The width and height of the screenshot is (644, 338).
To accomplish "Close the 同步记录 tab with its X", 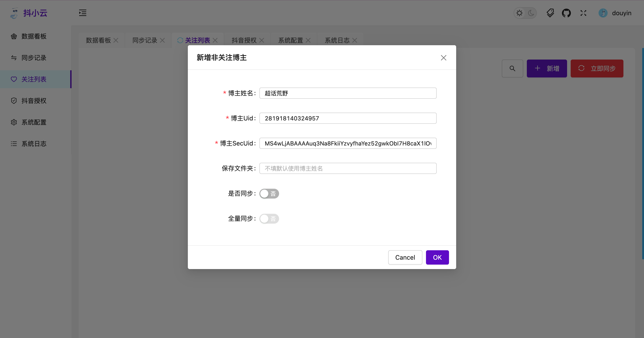I will click(x=163, y=40).
